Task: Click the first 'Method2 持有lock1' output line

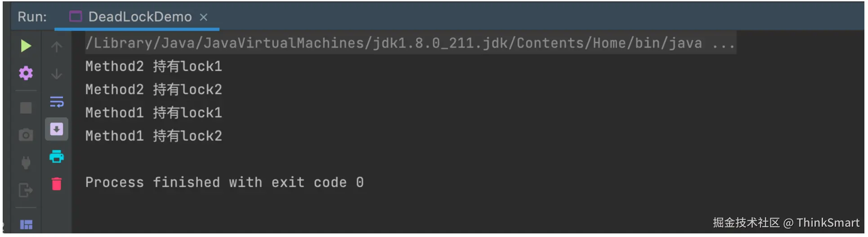Action: [x=153, y=66]
